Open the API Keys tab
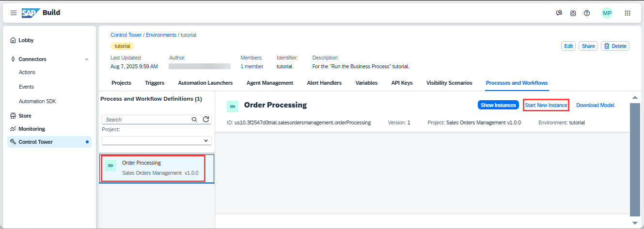 (x=402, y=83)
